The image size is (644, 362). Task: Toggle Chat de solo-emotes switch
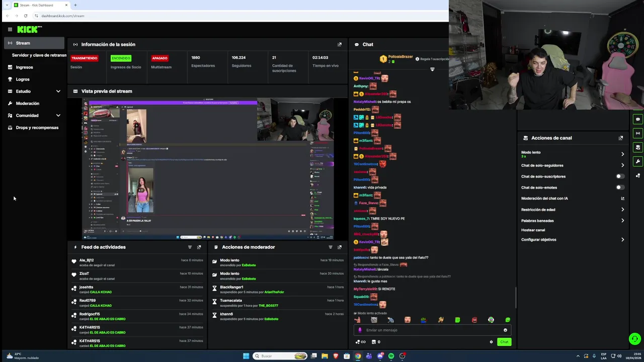click(620, 188)
